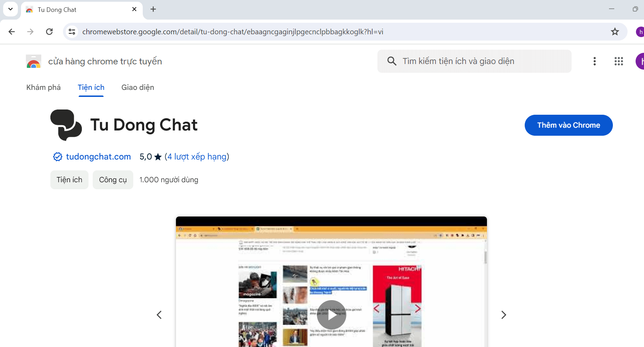This screenshot has height=347, width=644.
Task: Click the verified publisher badge icon
Action: pyautogui.click(x=58, y=157)
